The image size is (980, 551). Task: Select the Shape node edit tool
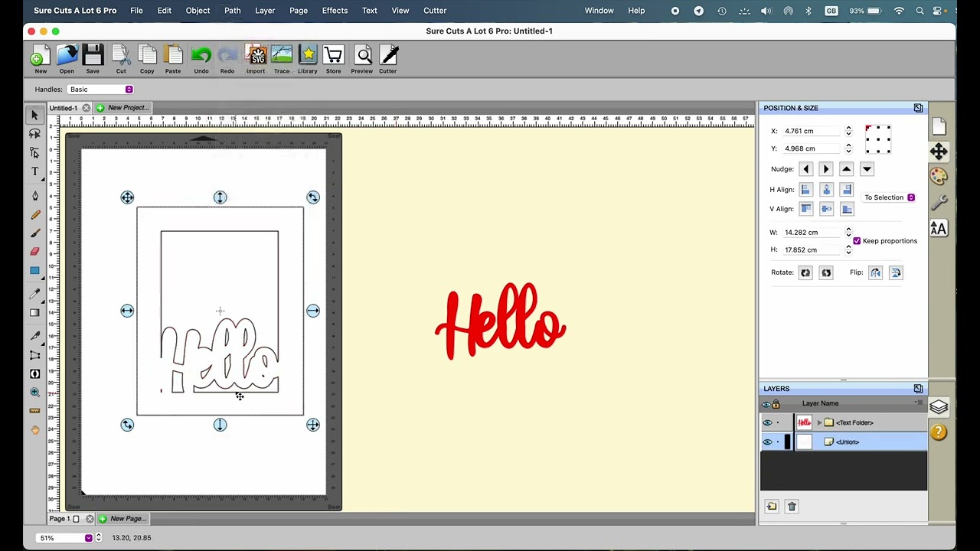(x=34, y=153)
